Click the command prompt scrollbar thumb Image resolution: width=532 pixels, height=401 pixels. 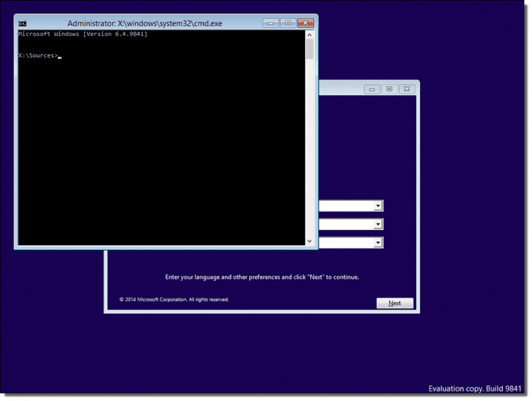(310, 49)
